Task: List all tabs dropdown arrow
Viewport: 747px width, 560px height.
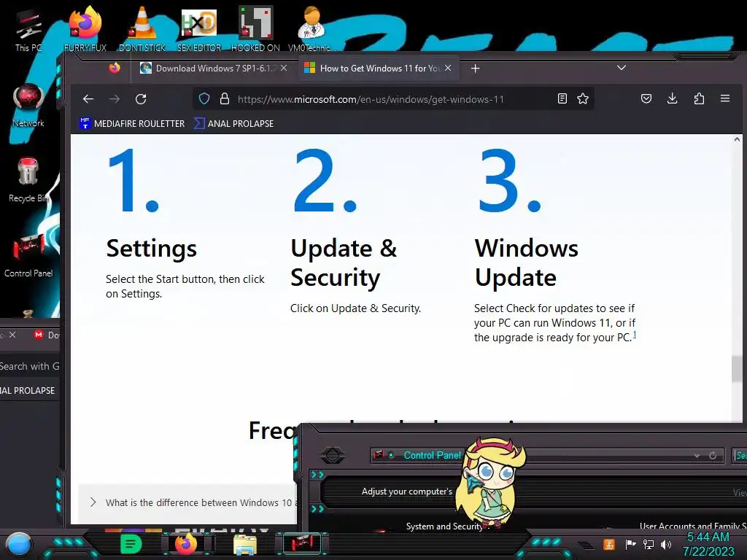Action: tap(622, 68)
